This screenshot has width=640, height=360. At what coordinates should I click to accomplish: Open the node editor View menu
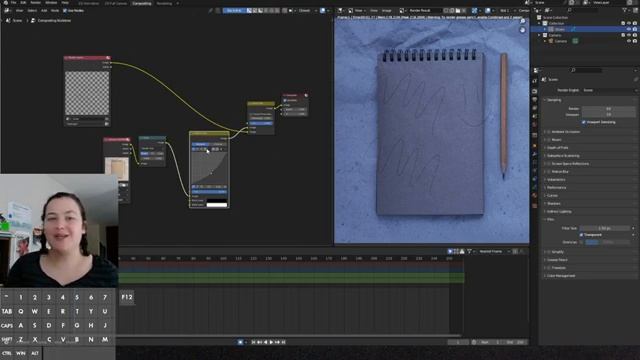tap(19, 11)
